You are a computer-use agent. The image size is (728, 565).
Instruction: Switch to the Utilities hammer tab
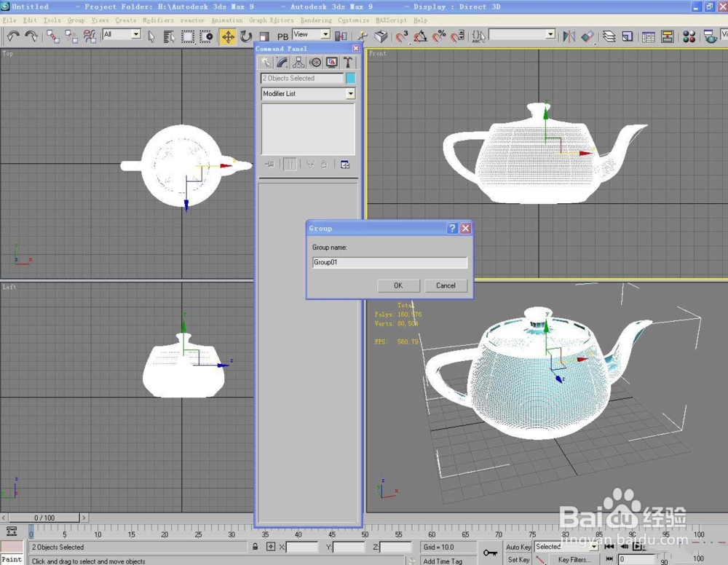pyautogui.click(x=348, y=62)
